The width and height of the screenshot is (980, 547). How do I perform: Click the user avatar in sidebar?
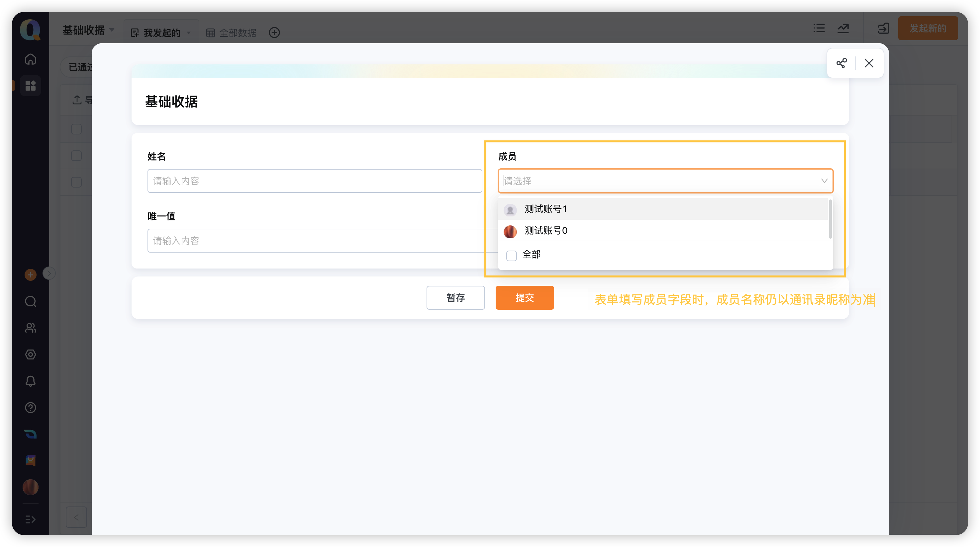pyautogui.click(x=31, y=487)
